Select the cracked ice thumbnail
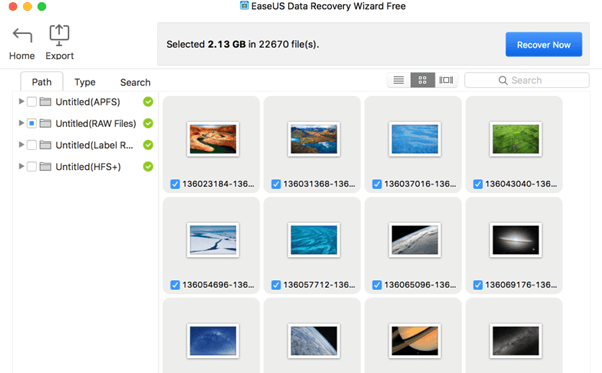This screenshot has height=373, width=602. click(x=213, y=240)
